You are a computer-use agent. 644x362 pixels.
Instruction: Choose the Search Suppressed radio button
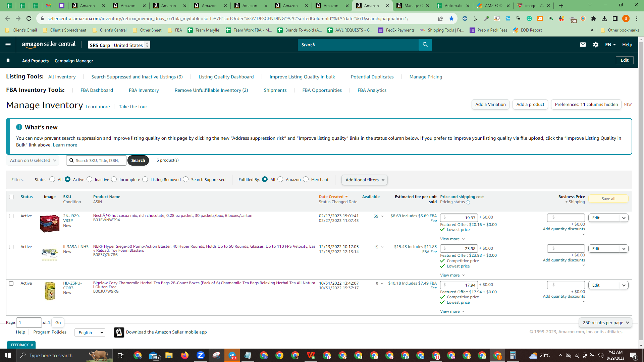(186, 179)
